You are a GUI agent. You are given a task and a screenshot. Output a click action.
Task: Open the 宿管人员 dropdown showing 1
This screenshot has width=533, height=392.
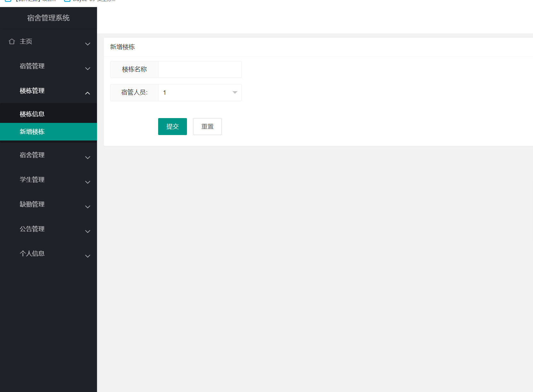(x=200, y=92)
